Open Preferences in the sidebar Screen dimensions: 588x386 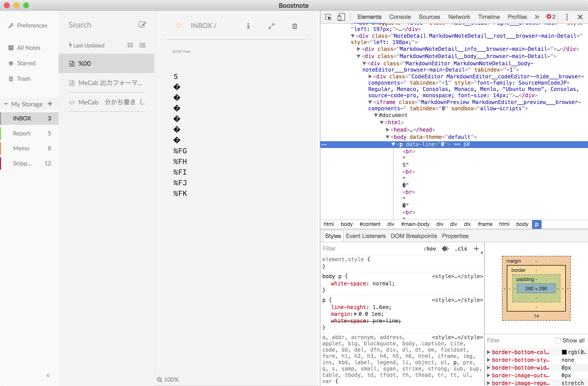click(x=32, y=25)
